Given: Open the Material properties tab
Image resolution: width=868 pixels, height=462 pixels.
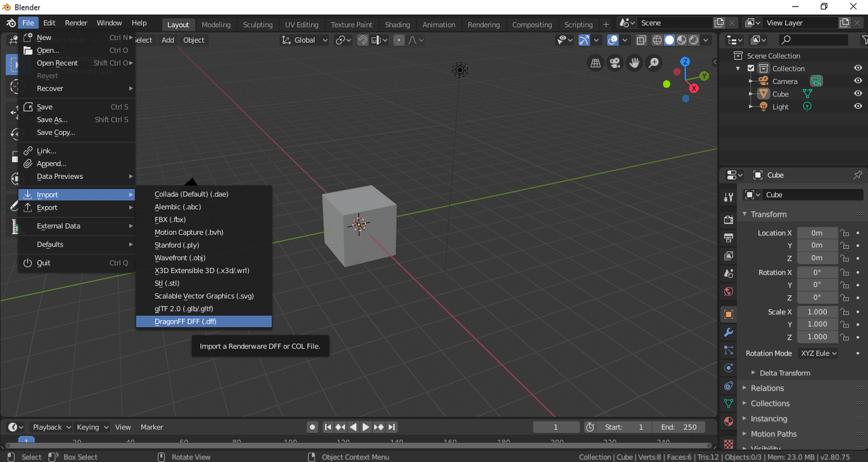Looking at the screenshot, I should tap(729, 421).
